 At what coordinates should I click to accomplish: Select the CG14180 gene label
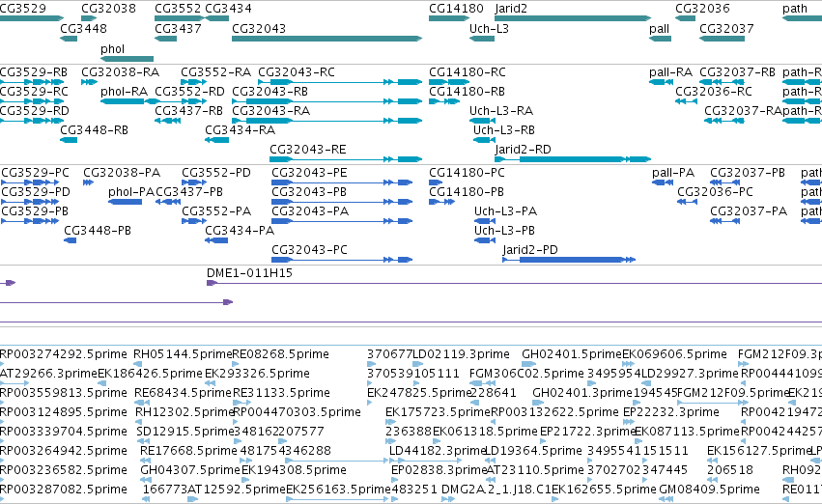pos(456,9)
